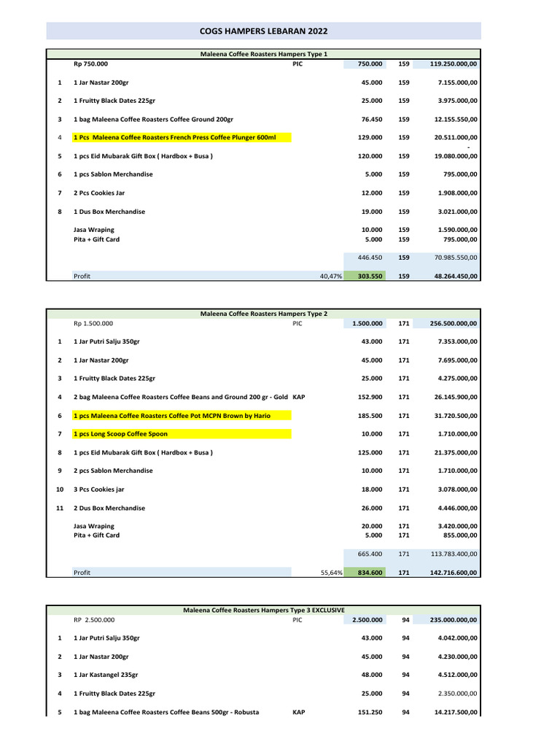Click the COGS HAMPERS LEBARAN 2022 title
Viewport: 560px width, 747px height.
tap(263, 31)
